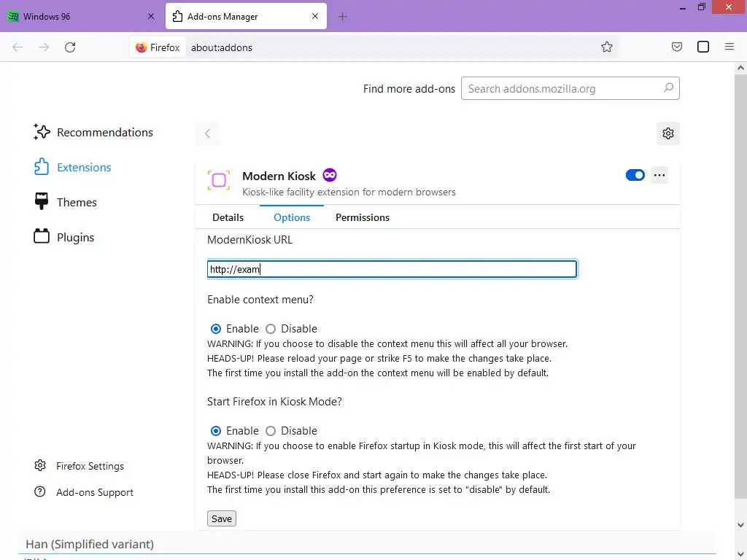Switch to the Windows 96 browser tab

(x=81, y=16)
